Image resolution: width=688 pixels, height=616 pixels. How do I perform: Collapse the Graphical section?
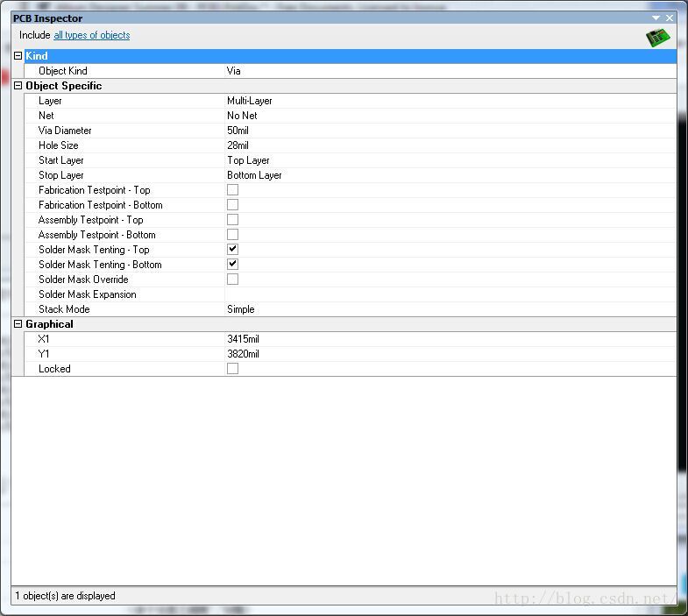pyautogui.click(x=18, y=324)
